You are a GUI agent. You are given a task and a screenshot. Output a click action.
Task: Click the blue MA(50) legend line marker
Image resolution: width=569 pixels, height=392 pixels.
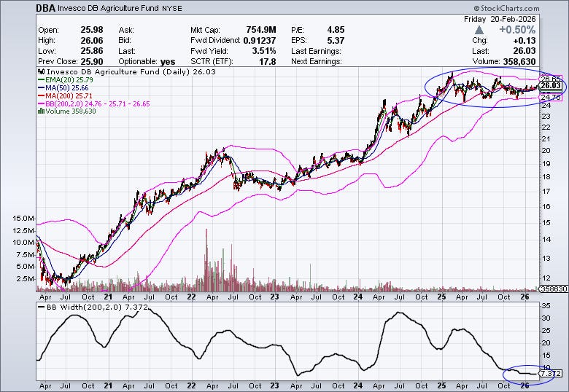click(41, 87)
